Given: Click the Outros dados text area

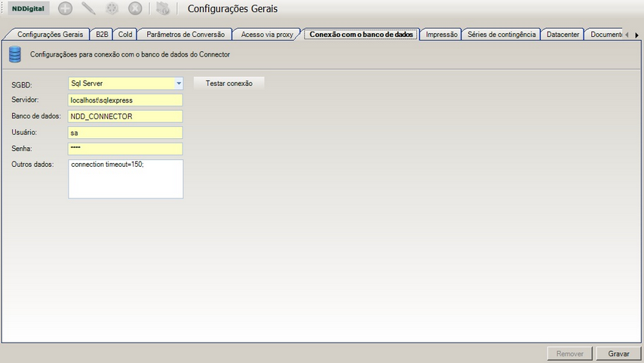Looking at the screenshot, I should (x=126, y=179).
